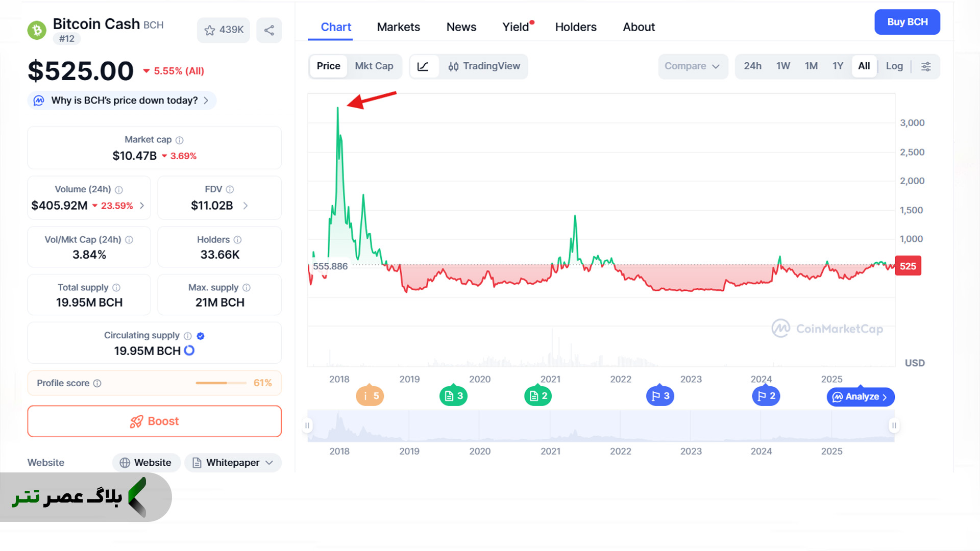Screen dimensions: 980x551
Task: Open the Holders tab
Action: click(576, 27)
